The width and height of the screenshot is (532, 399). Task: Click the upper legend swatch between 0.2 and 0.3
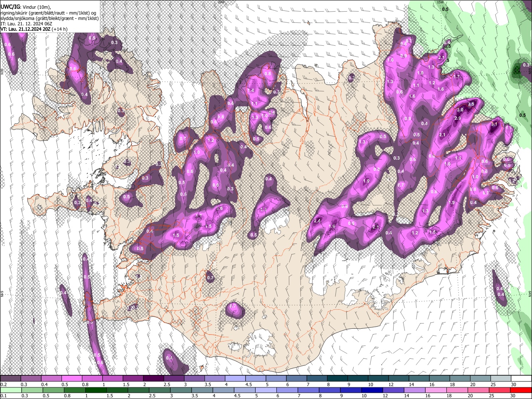[x=11, y=379]
